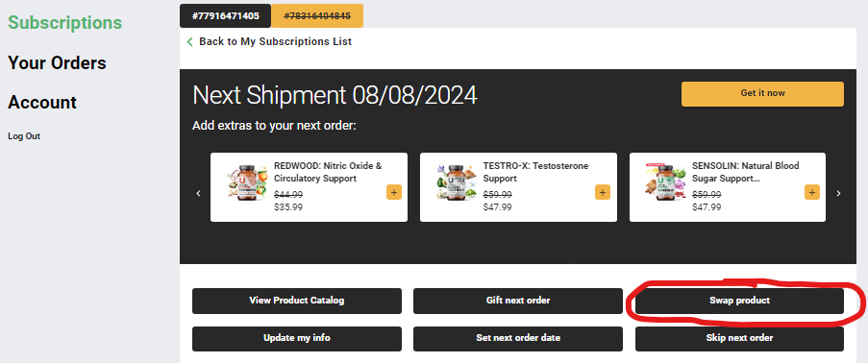868x363 pixels.
Task: Click the Log Out link
Action: pos(24,136)
